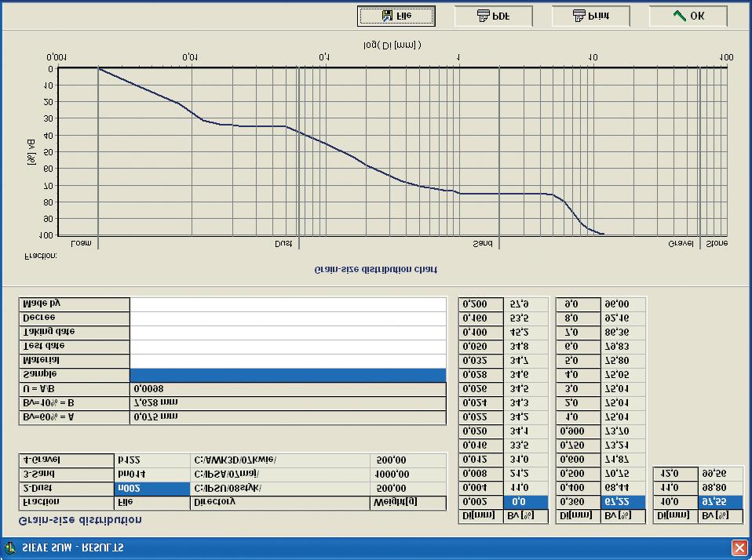Click the Grain-size distribution chart title
752x560 pixels.
click(376, 270)
